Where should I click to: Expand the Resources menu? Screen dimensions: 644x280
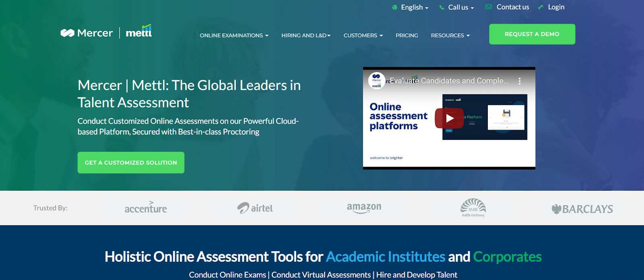(x=450, y=35)
